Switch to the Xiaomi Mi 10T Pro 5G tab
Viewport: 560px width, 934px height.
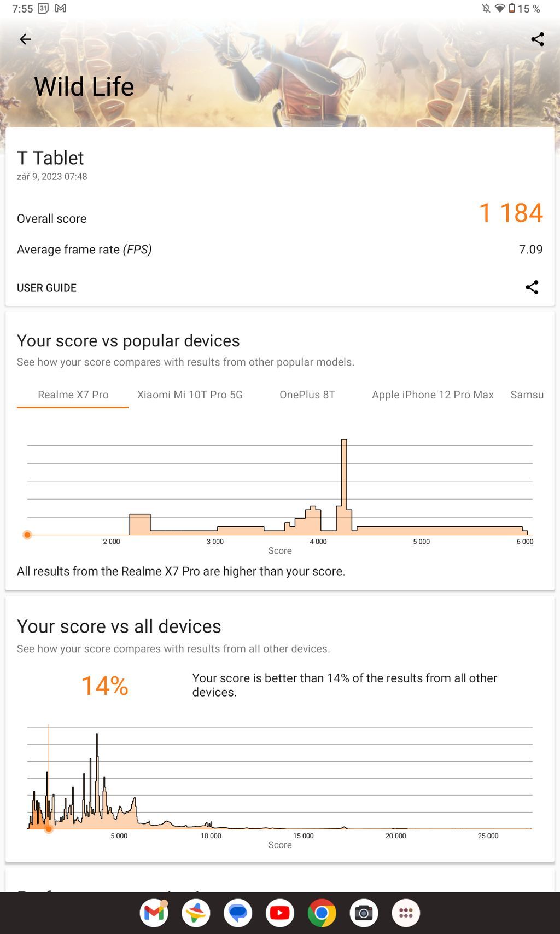coord(190,395)
